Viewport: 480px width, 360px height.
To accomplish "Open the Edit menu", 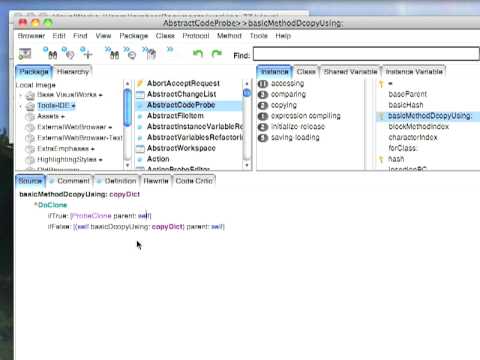I will 59,36.
